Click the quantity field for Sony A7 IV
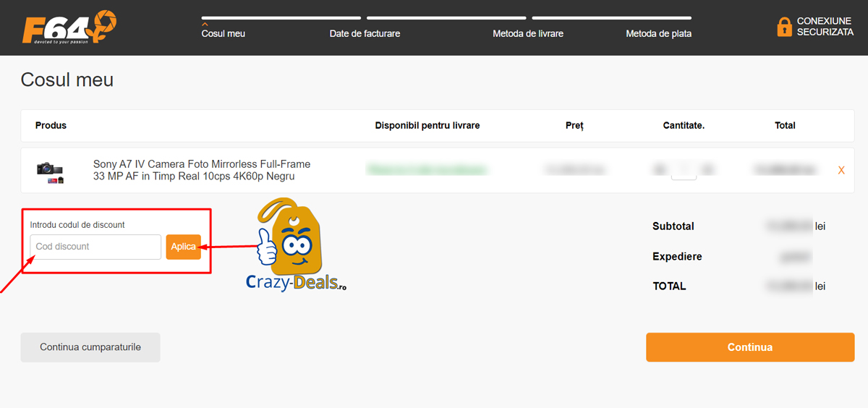Image resolution: width=868 pixels, height=408 pixels. click(684, 170)
